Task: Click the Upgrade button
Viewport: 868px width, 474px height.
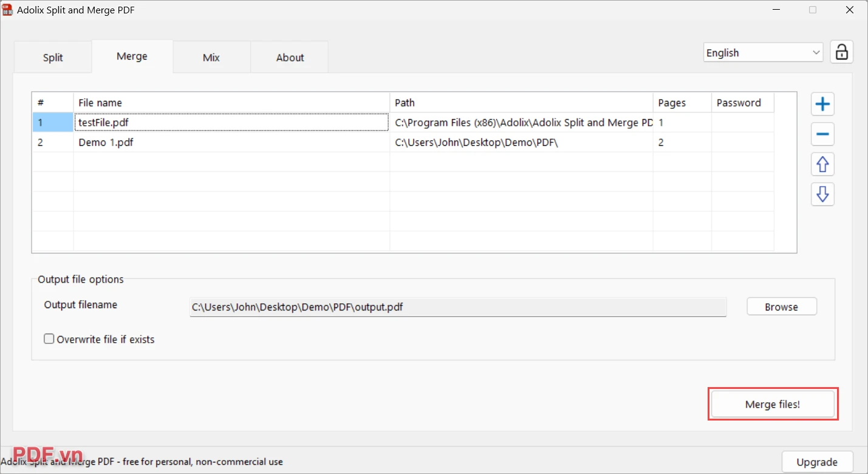Action: coord(817,462)
